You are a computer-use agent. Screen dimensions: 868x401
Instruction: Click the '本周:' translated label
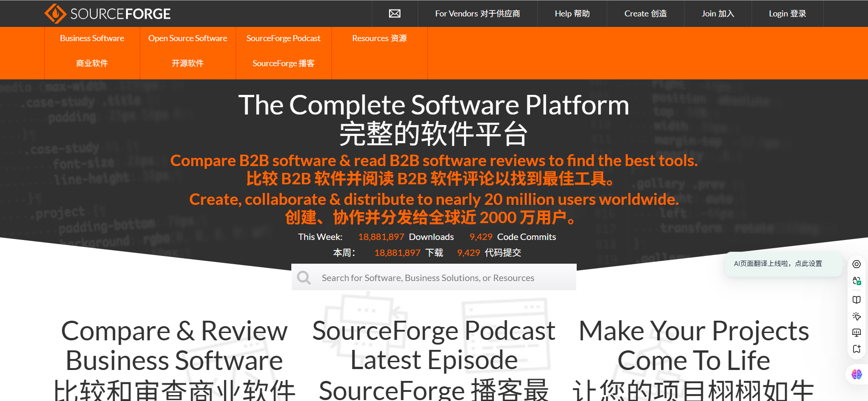click(x=344, y=253)
